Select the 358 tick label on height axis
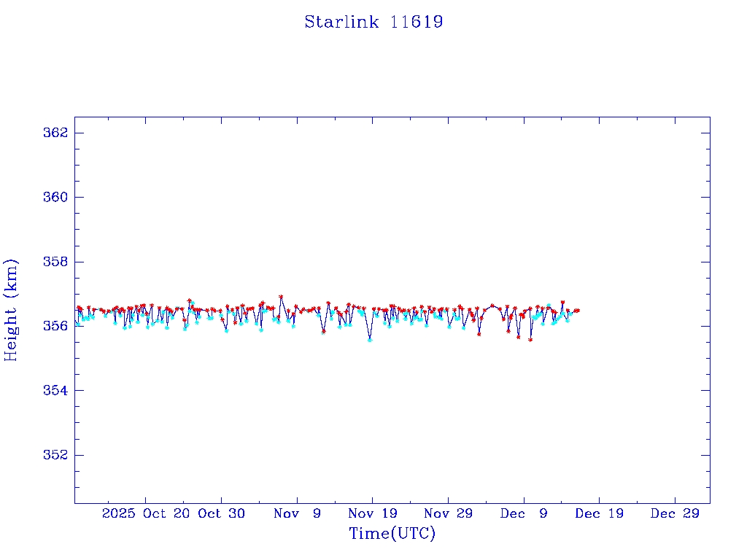 point(55,262)
